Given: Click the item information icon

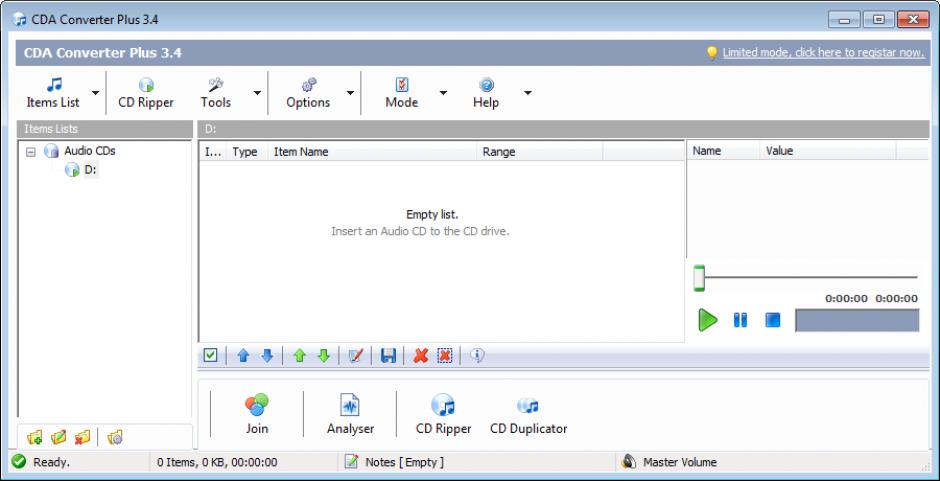Looking at the screenshot, I should click(x=477, y=356).
